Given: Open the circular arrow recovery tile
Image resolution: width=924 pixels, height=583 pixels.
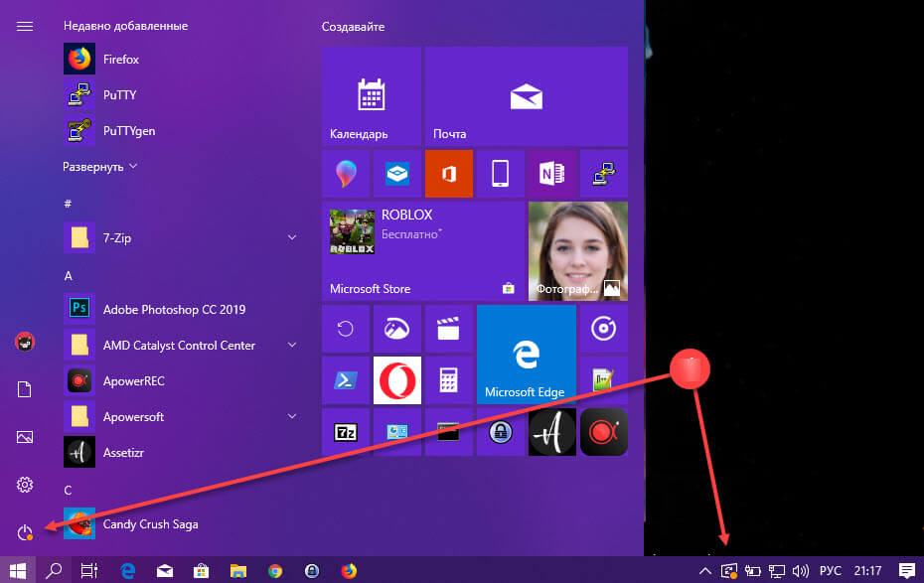Looking at the screenshot, I should point(346,329).
